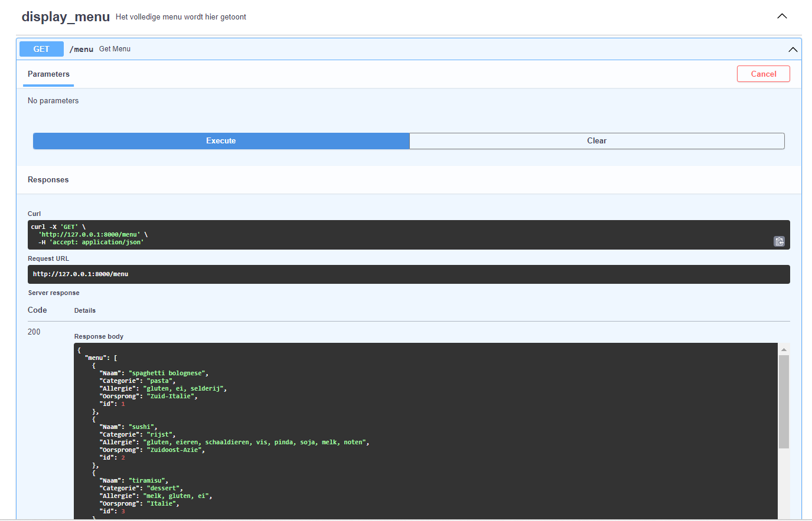Execute the Get Menu request

point(221,140)
